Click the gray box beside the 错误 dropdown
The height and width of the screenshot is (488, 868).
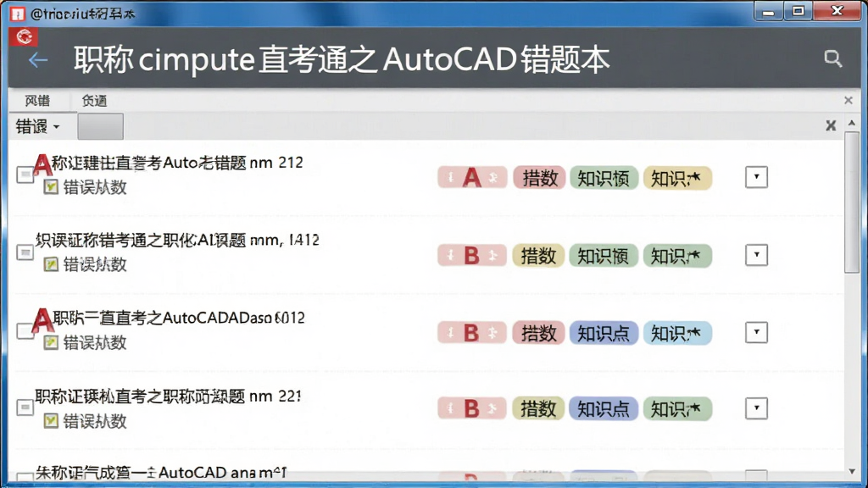coord(100,127)
